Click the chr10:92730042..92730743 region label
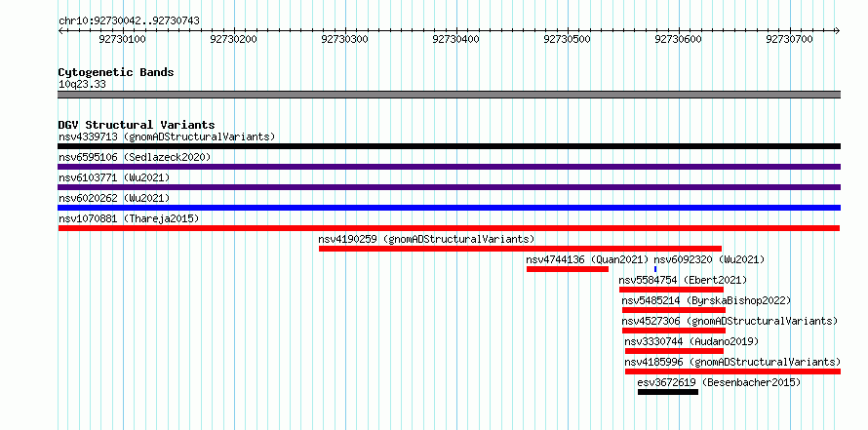Viewport: 868px width, 430px height. [x=129, y=21]
